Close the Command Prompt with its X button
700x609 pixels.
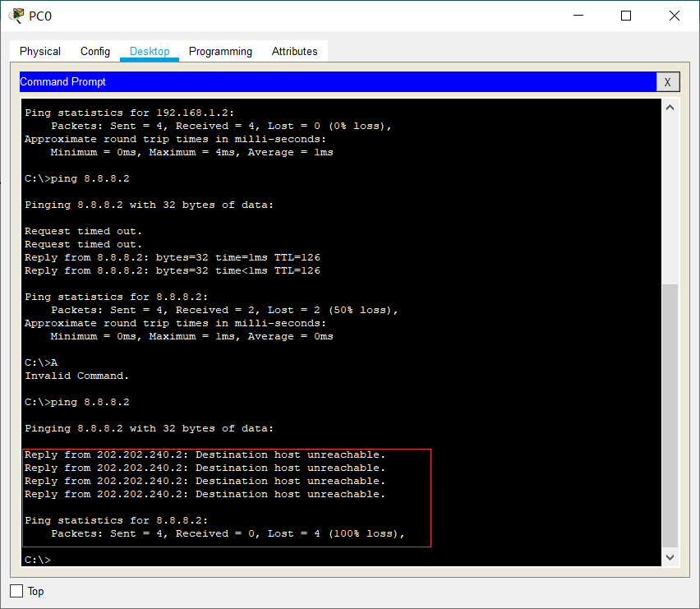[x=668, y=81]
